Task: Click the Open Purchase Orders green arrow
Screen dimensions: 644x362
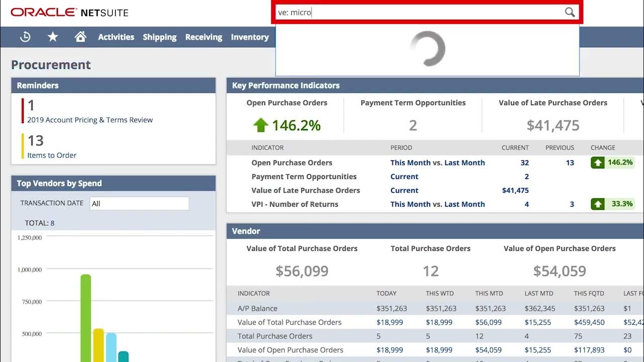Action: point(260,125)
